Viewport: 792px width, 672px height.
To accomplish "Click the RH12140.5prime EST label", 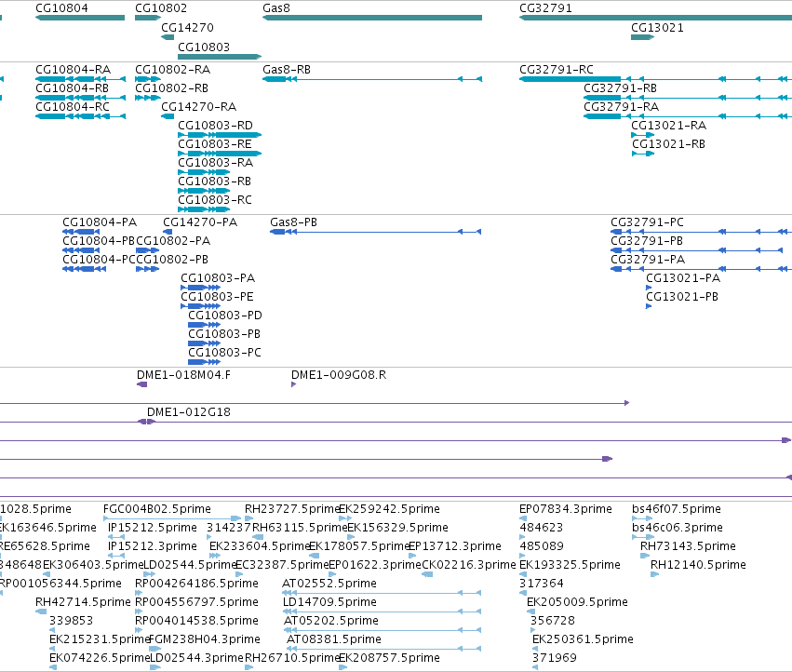I will (698, 565).
